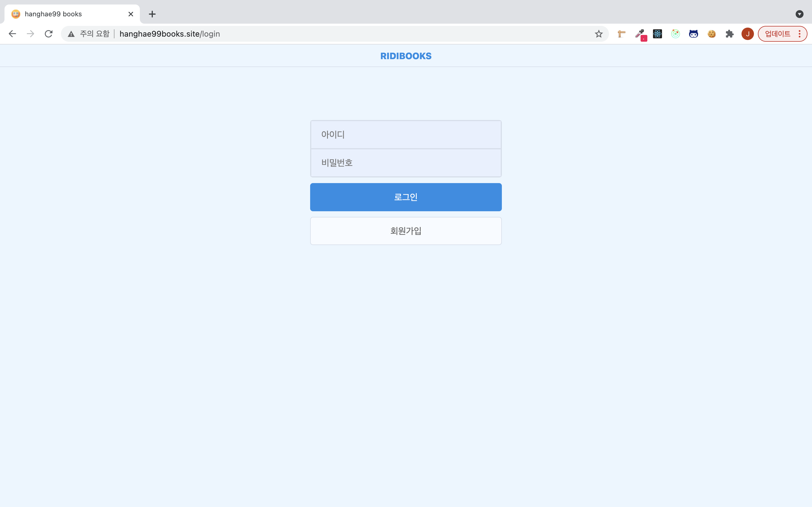The height and width of the screenshot is (507, 812).
Task: Click the cookie editor extension icon
Action: (711, 34)
